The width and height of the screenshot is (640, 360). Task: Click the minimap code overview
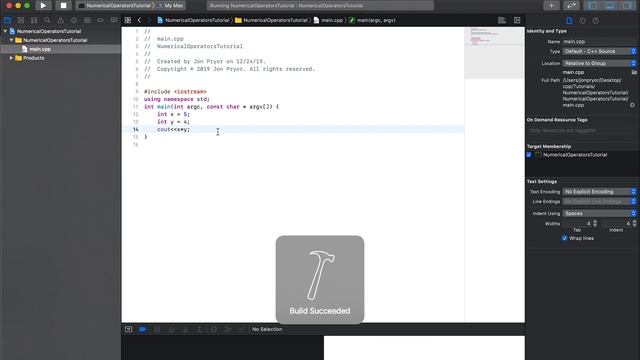(494, 53)
